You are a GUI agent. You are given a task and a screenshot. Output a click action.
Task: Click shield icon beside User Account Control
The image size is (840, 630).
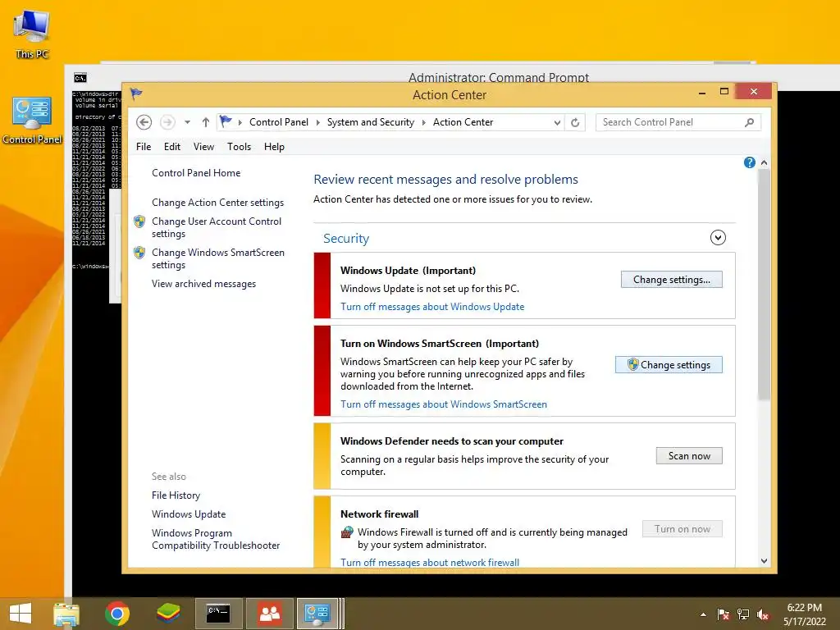point(139,221)
